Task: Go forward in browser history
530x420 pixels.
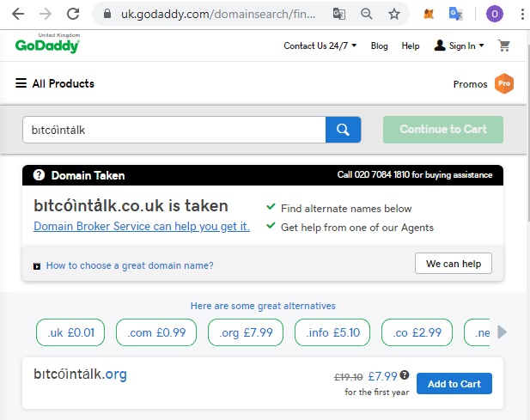Action: pos(46,14)
